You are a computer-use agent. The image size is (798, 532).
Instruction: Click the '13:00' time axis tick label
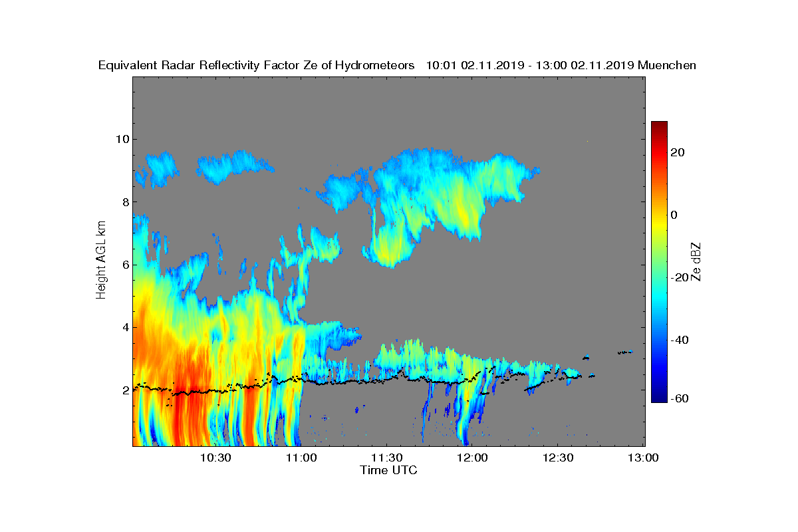click(x=644, y=458)
